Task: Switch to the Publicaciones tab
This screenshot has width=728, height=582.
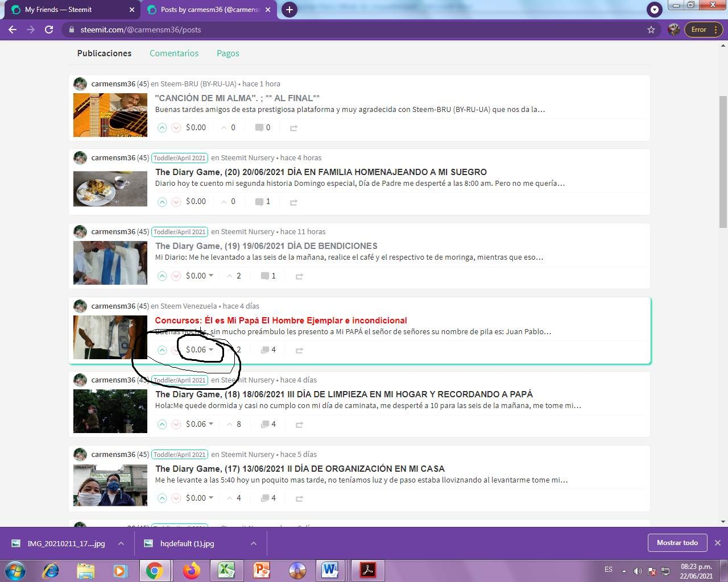Action: [104, 53]
